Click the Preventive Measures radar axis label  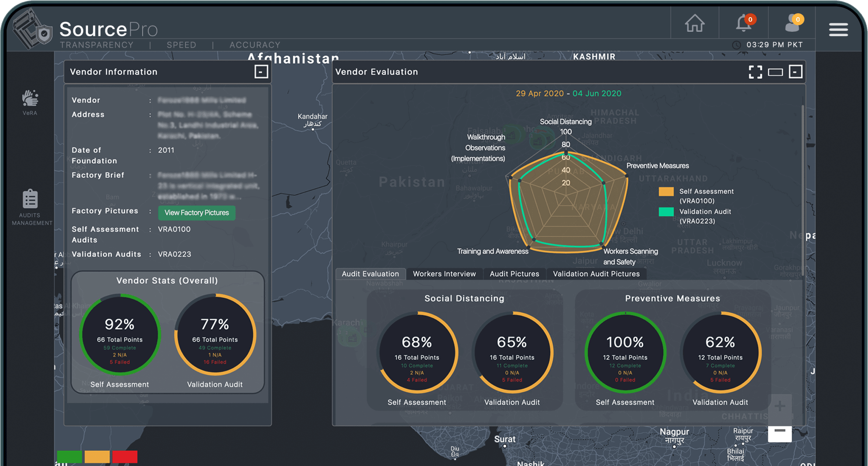(657, 166)
